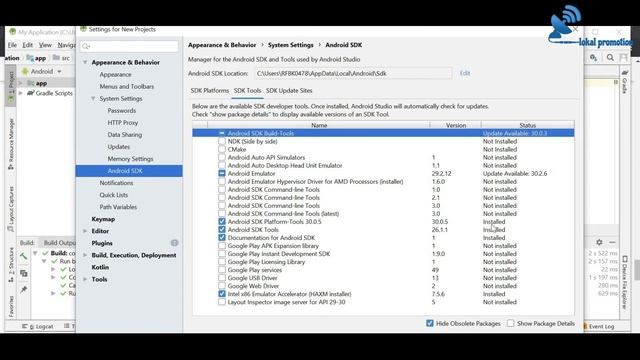Click the hammer build icon in Build panel
Screen dimensions: 640x360
pos(23,256)
